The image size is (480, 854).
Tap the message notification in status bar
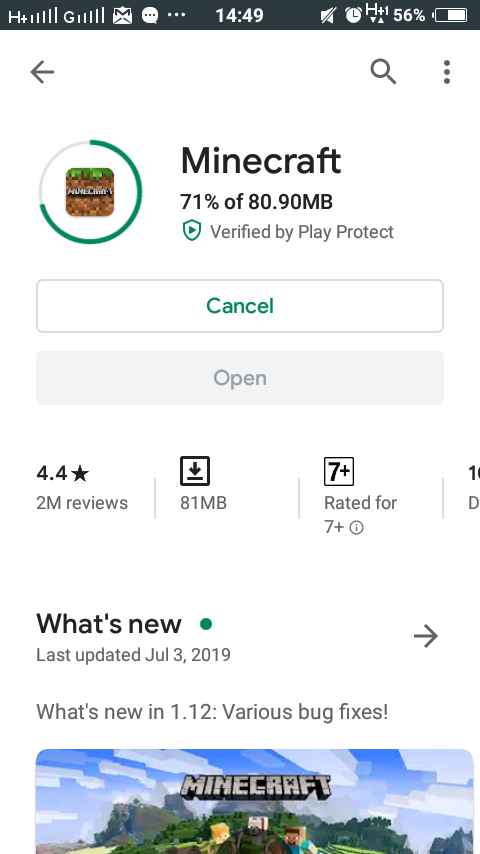(150, 15)
